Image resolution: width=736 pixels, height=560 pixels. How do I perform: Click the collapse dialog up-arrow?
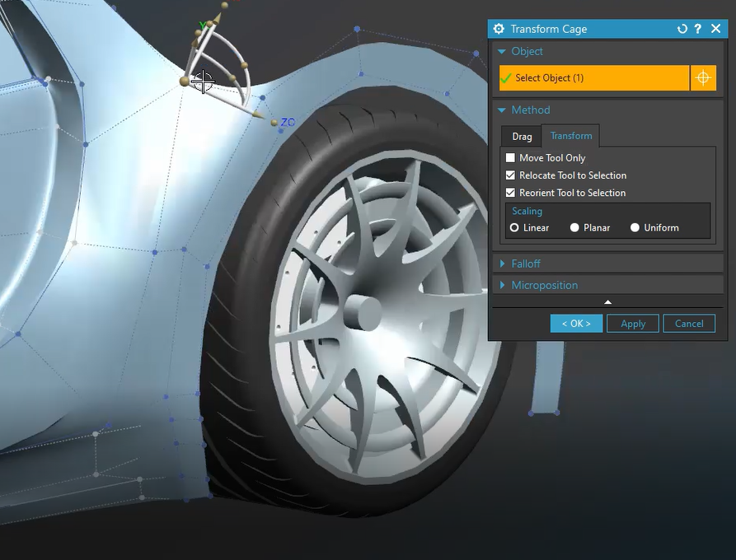pos(608,302)
